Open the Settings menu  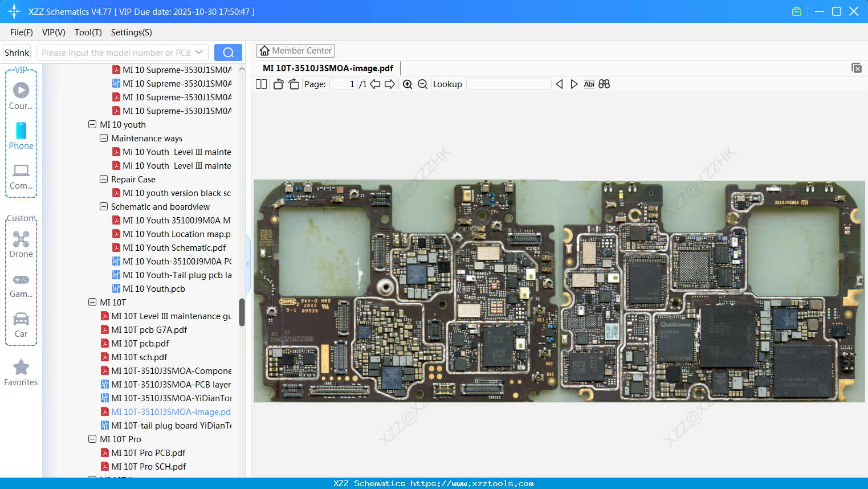(131, 32)
